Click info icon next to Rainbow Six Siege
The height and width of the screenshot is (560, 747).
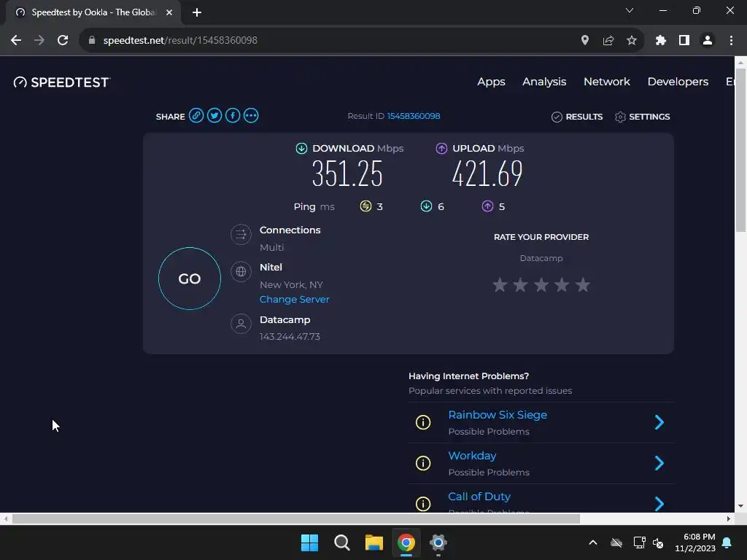[423, 422]
